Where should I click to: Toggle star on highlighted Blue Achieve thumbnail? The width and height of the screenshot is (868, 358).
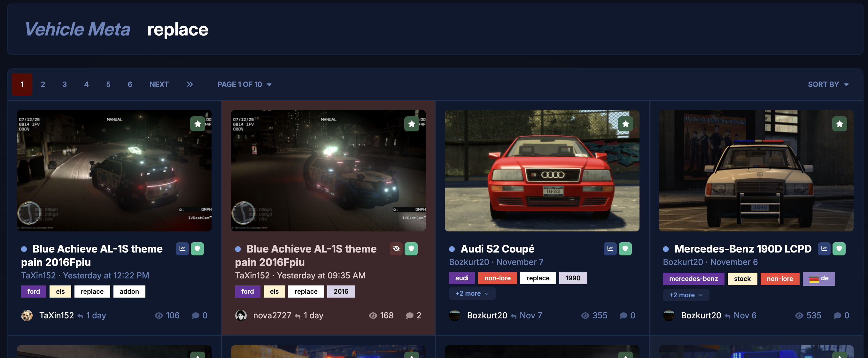point(411,124)
